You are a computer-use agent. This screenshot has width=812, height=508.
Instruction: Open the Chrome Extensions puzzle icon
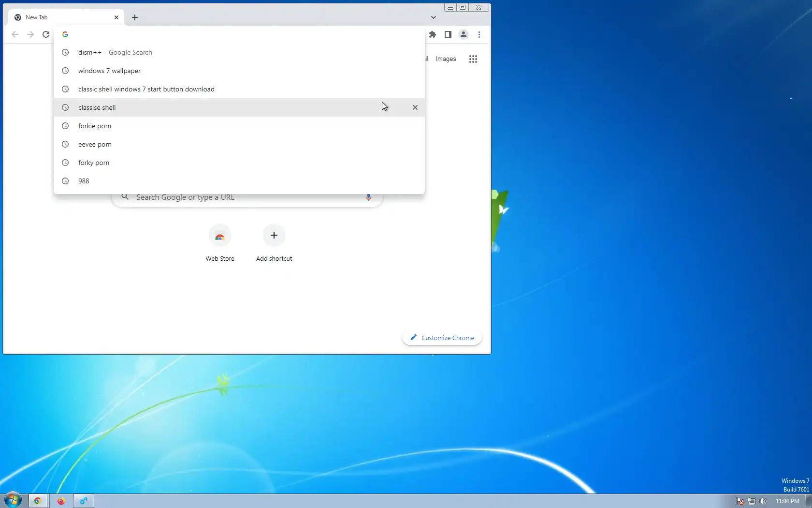click(433, 34)
